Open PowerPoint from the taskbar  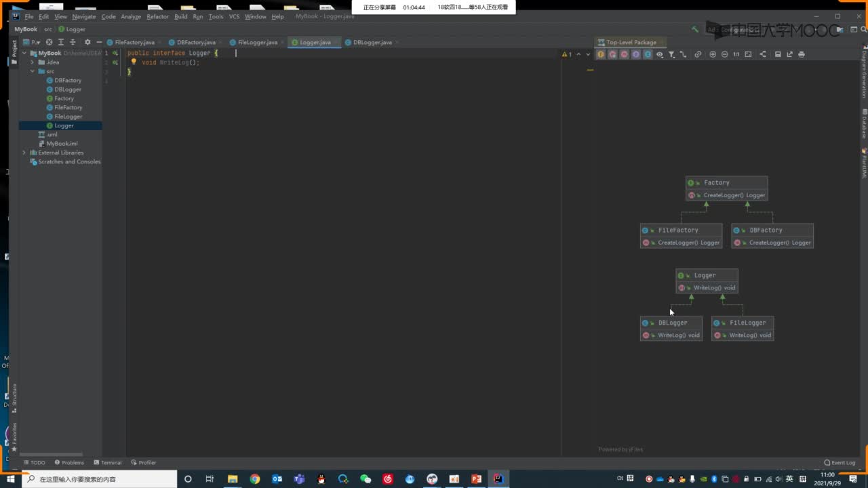[x=476, y=479]
